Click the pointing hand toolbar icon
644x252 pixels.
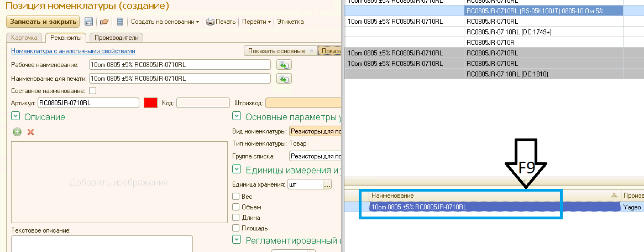(x=104, y=22)
